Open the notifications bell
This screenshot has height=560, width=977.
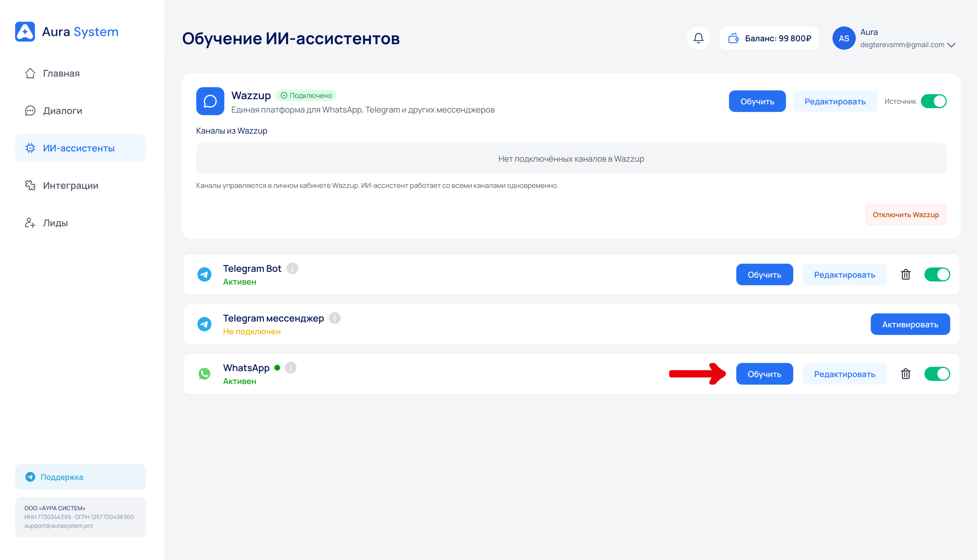tap(698, 38)
